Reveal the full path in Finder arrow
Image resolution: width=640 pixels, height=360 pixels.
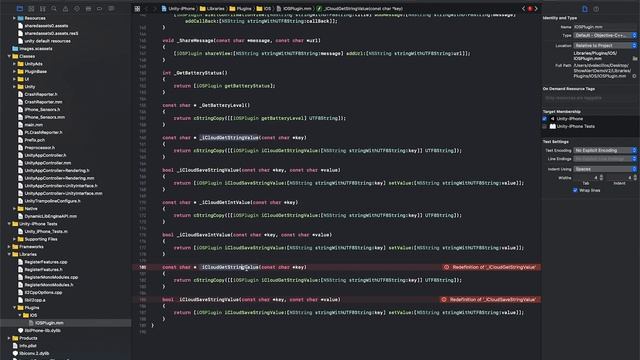click(634, 76)
